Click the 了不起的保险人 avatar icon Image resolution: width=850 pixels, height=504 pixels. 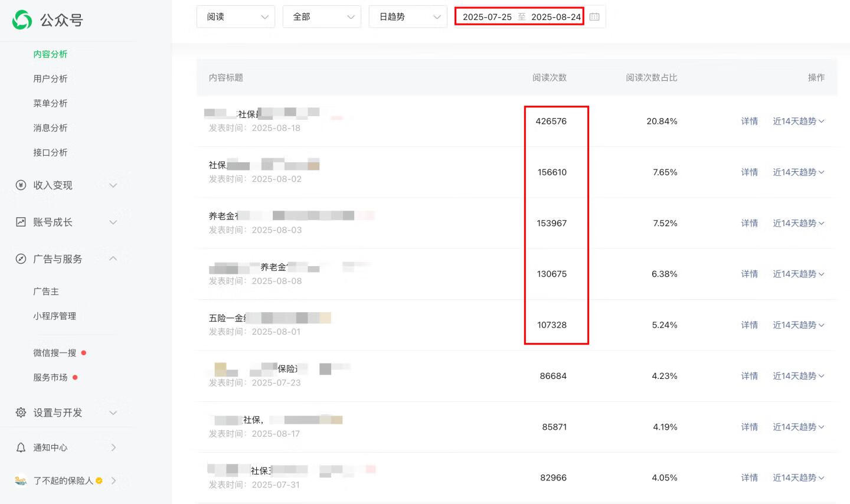21,480
